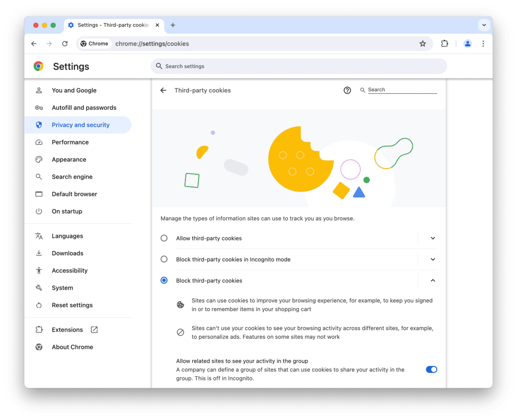Select Block third-party cookies radio button

(164, 281)
